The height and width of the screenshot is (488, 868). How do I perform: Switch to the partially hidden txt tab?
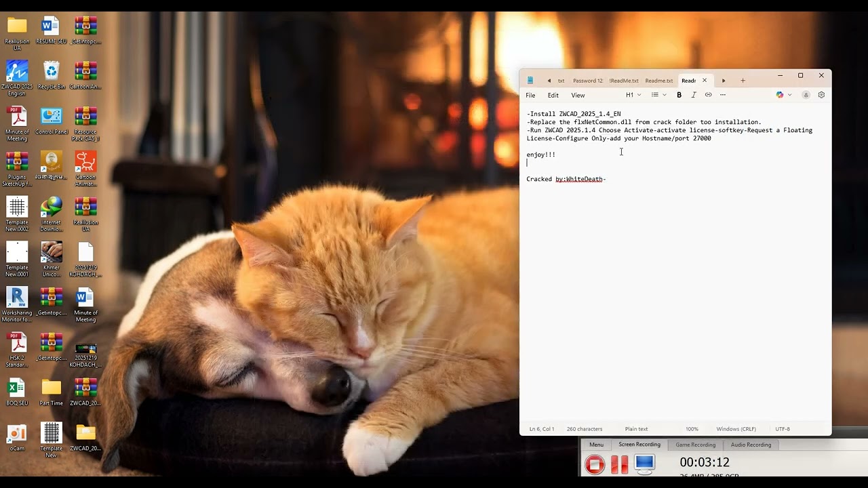coord(561,81)
